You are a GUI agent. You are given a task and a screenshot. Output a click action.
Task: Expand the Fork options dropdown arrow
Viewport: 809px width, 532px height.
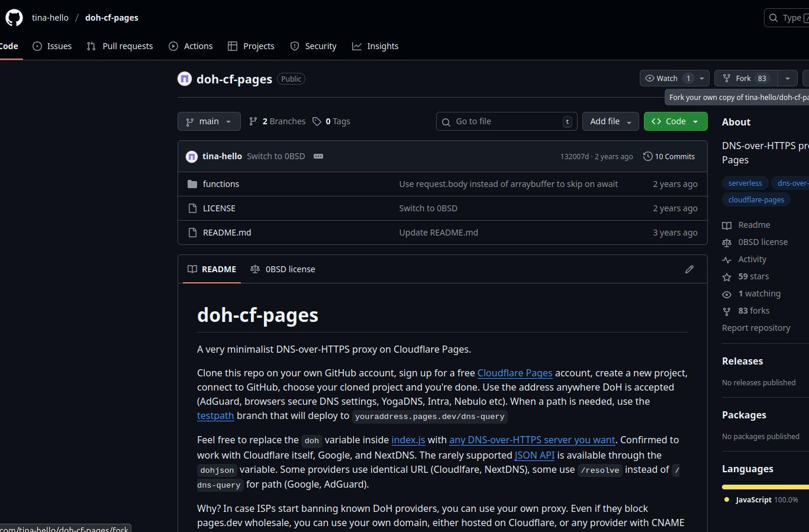(x=787, y=78)
